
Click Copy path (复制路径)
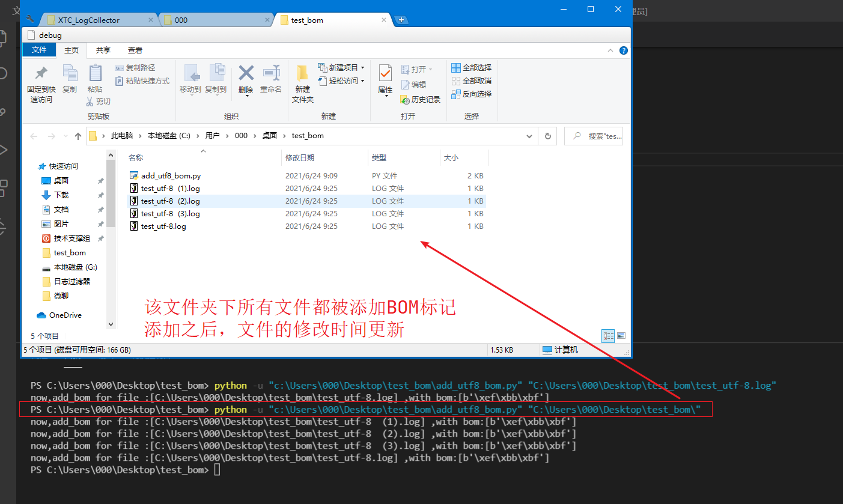135,68
